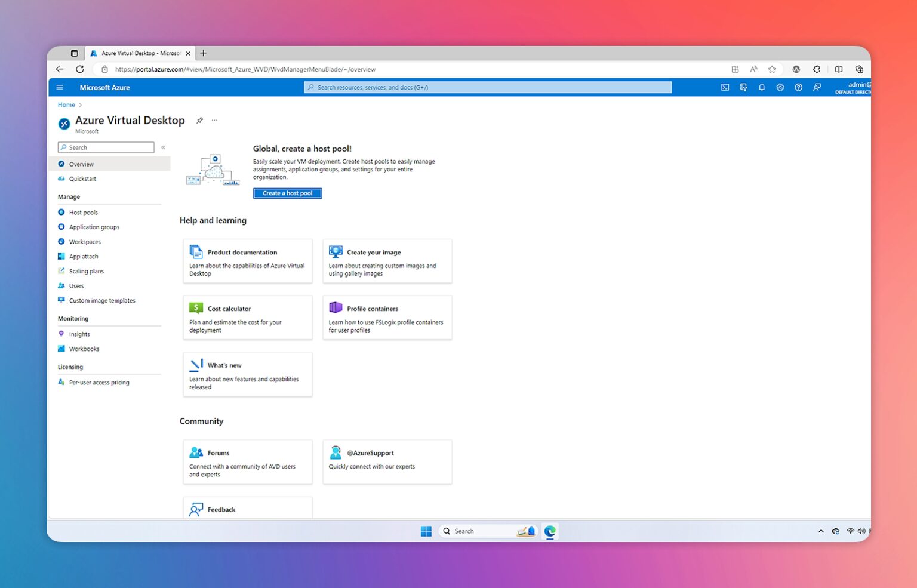The image size is (917, 588).
Task: Navigate to Home via breadcrumb
Action: [x=66, y=104]
